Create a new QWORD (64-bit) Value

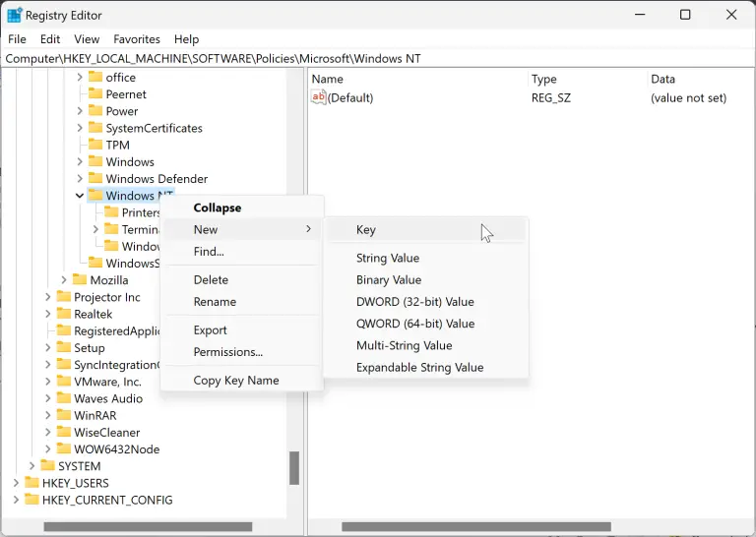[x=426, y=324]
